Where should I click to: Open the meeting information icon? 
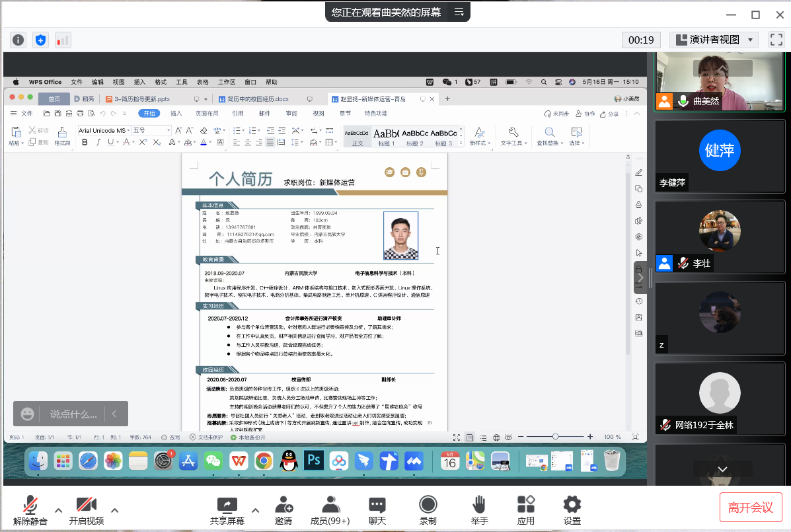(x=19, y=40)
